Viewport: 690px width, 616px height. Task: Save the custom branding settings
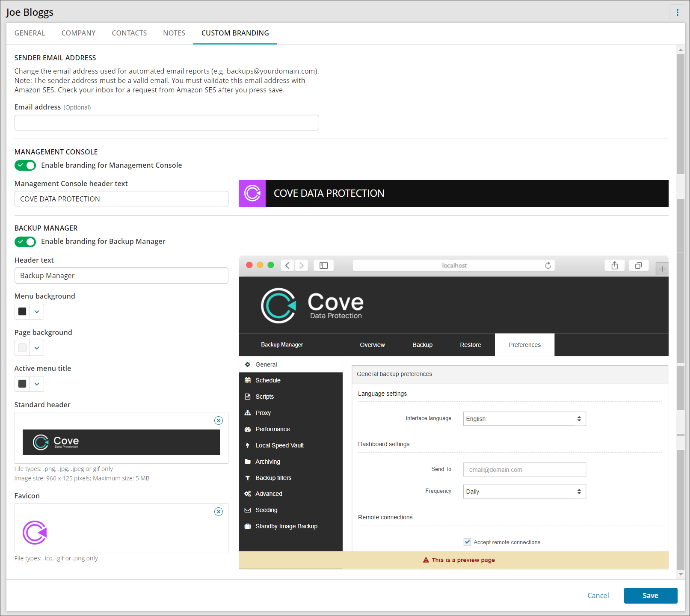click(650, 595)
